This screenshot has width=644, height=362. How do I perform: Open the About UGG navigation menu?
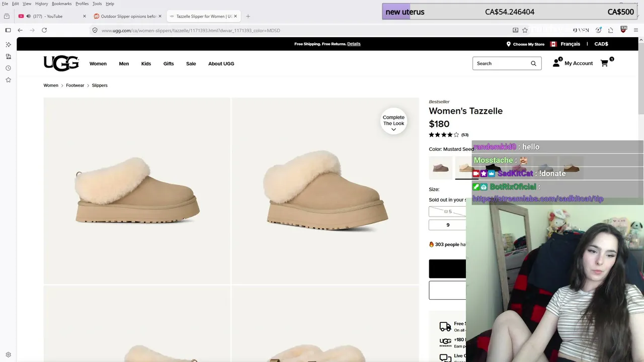(x=221, y=64)
